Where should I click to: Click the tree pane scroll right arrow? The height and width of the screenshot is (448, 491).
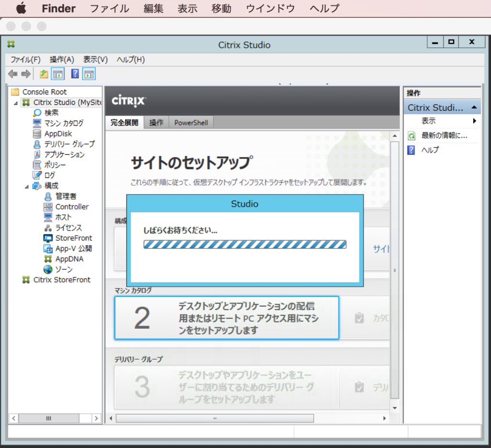96,418
